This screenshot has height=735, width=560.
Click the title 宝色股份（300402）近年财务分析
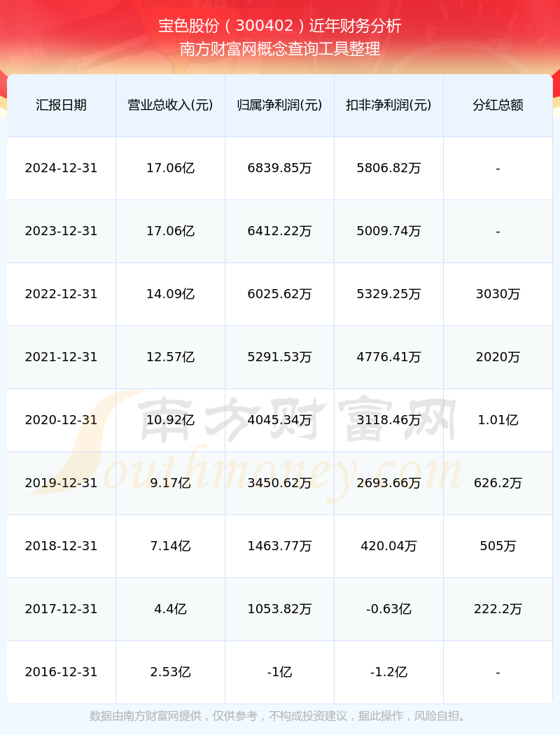point(280,26)
